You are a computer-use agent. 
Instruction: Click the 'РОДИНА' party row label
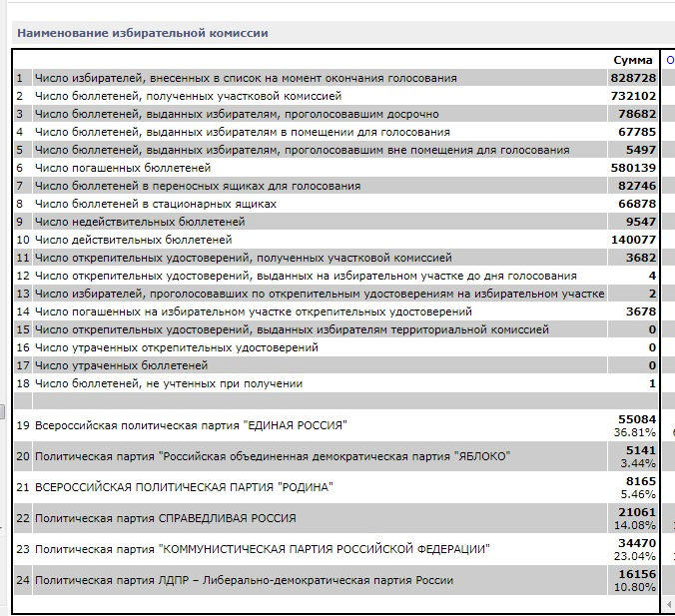pyautogui.click(x=184, y=487)
